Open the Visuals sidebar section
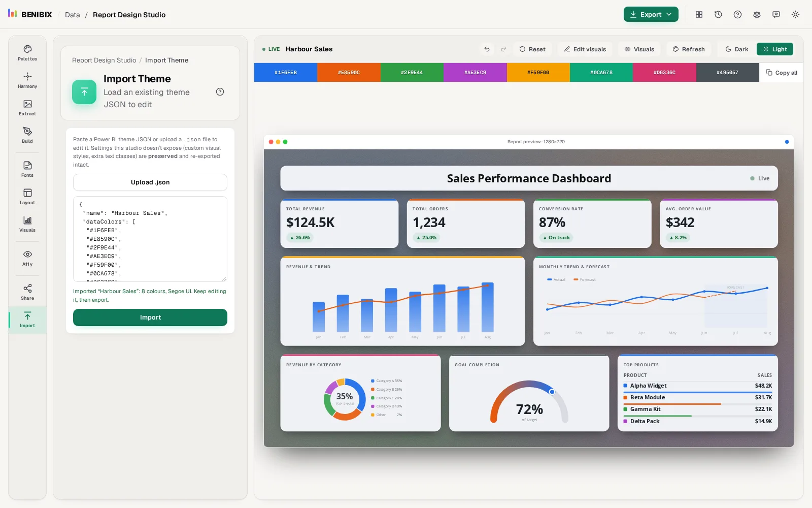 coord(27,224)
